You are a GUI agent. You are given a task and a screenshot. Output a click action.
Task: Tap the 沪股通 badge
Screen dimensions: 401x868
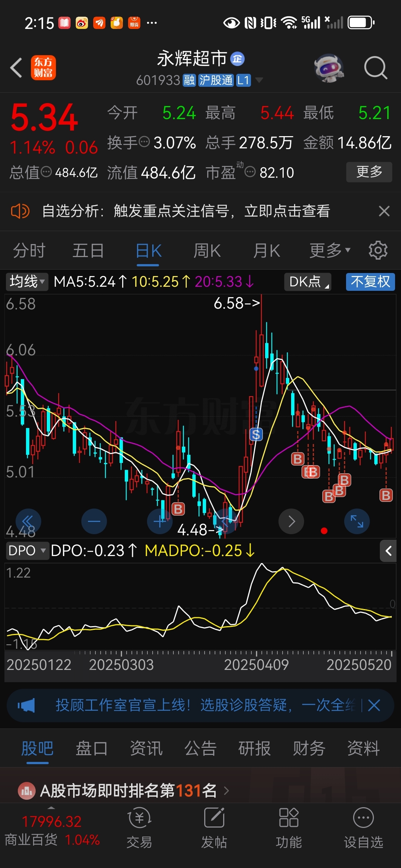pyautogui.click(x=216, y=80)
